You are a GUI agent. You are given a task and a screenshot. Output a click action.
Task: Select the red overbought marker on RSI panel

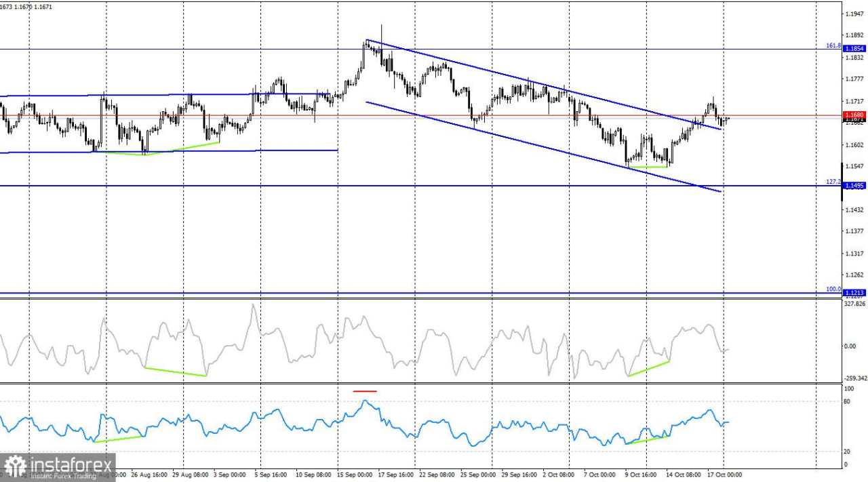point(364,391)
